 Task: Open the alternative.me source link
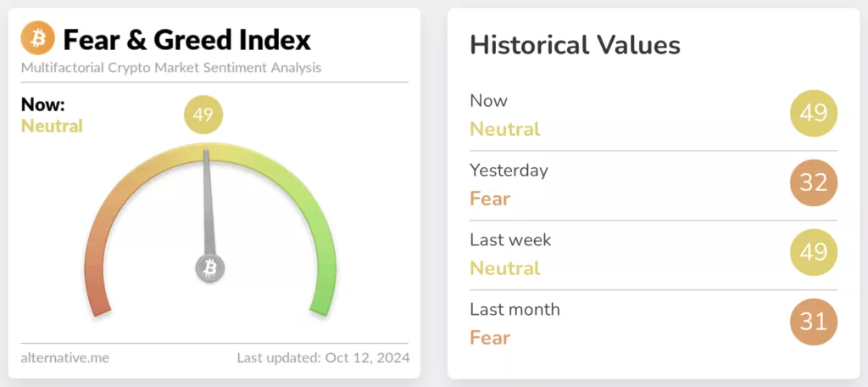tap(64, 358)
